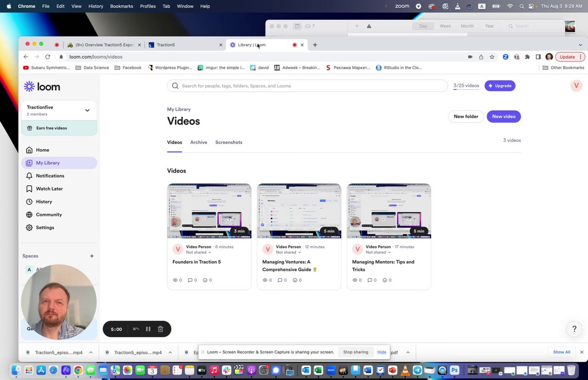Open menu for first Traction5_episo mp4 download
Image resolution: width=588 pixels, height=380 pixels.
90,352
